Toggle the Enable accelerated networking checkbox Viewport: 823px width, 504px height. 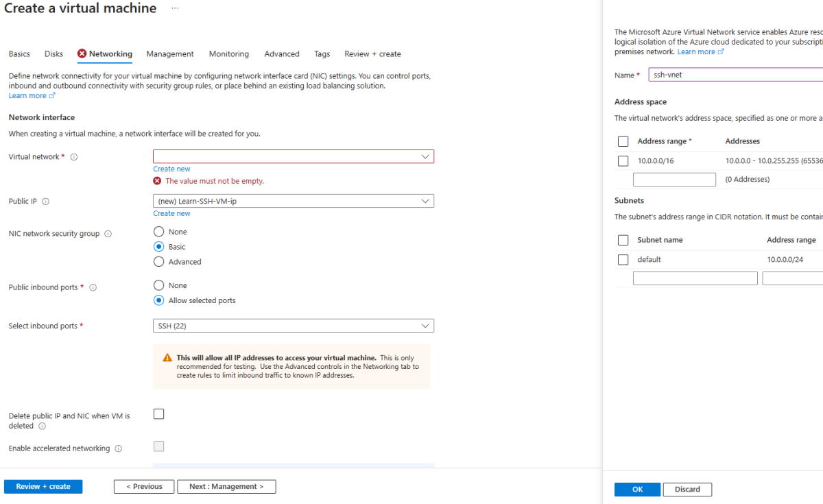click(x=159, y=446)
